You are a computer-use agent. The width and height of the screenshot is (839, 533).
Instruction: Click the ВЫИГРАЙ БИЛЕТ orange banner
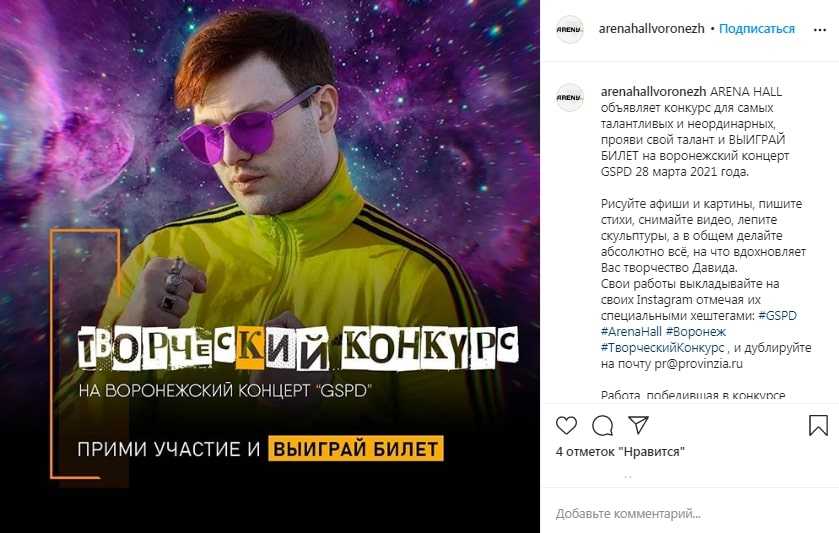tap(356, 448)
